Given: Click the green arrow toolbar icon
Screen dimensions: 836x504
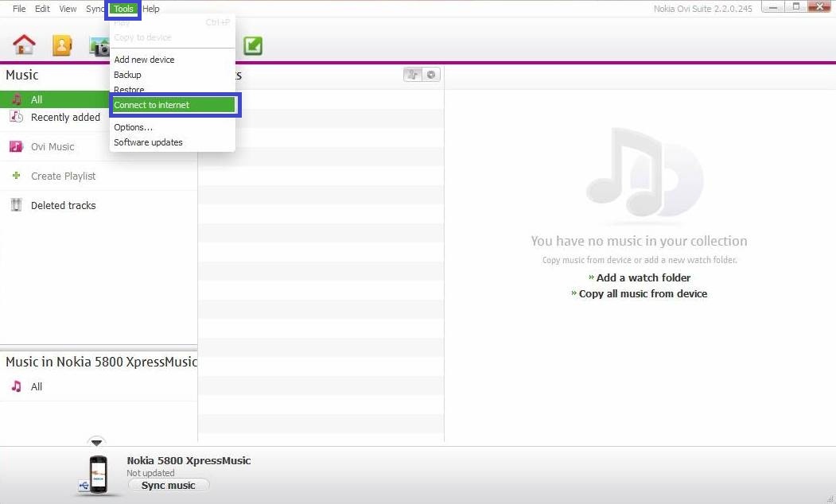Looking at the screenshot, I should coord(253,46).
